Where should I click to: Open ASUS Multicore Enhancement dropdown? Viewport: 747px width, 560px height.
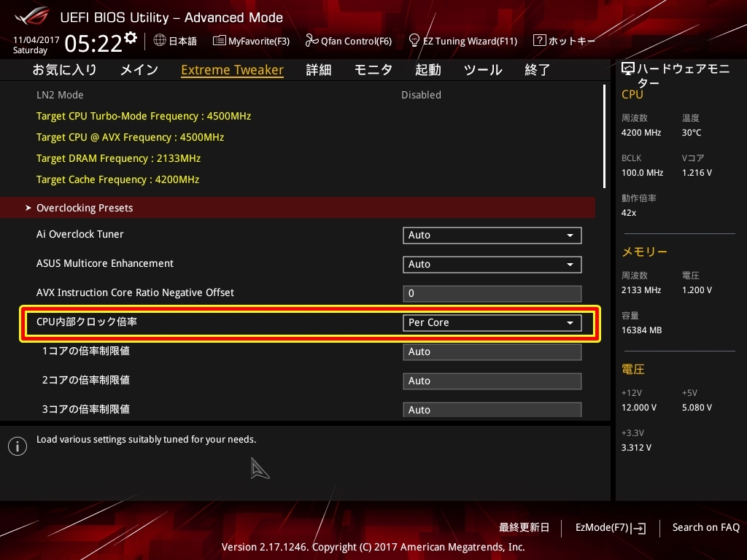492,264
